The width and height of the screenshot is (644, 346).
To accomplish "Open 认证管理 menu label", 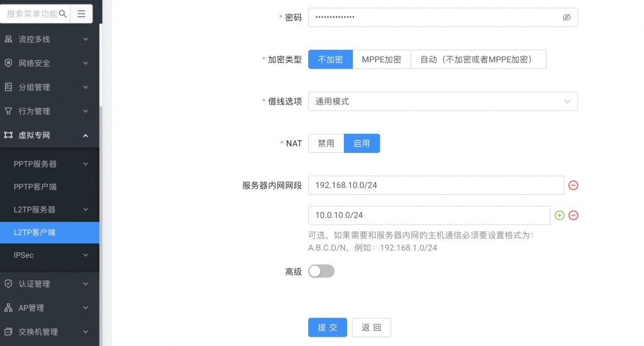I will point(34,284).
